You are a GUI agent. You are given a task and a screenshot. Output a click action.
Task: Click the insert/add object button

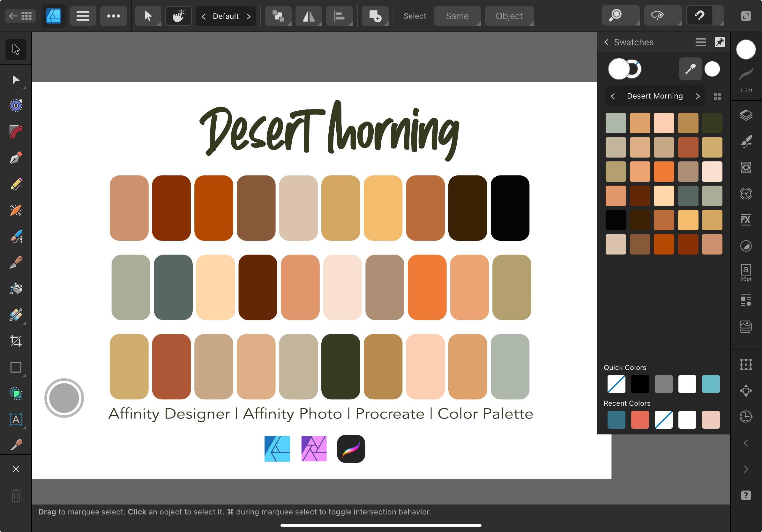pos(375,16)
